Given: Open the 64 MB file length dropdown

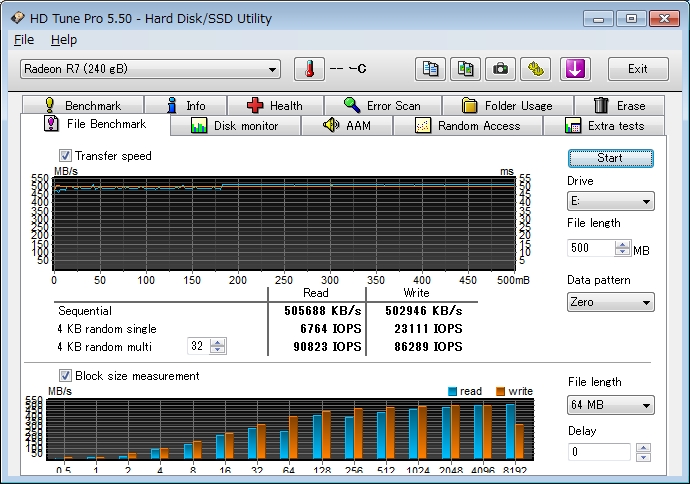Looking at the screenshot, I should [x=610, y=405].
